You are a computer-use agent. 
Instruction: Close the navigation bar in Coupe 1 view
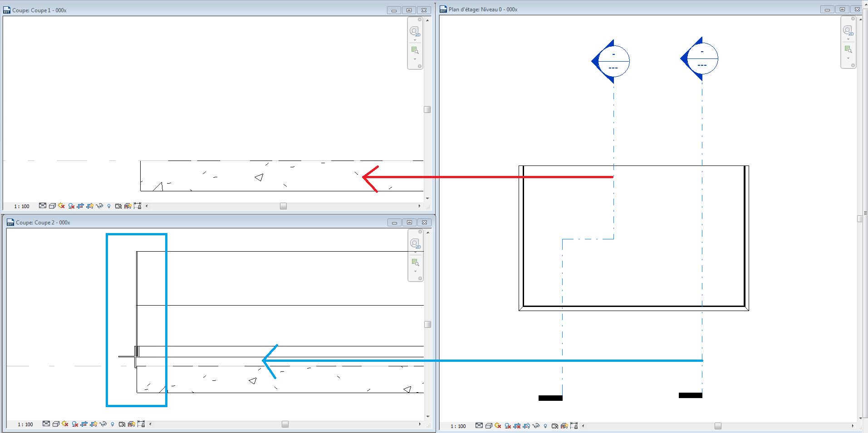click(420, 19)
